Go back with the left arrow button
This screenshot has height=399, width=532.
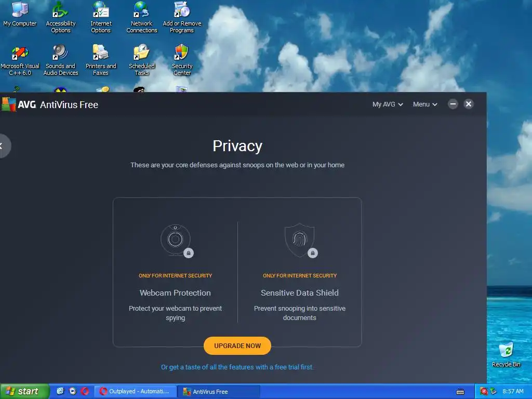pyautogui.click(x=4, y=146)
